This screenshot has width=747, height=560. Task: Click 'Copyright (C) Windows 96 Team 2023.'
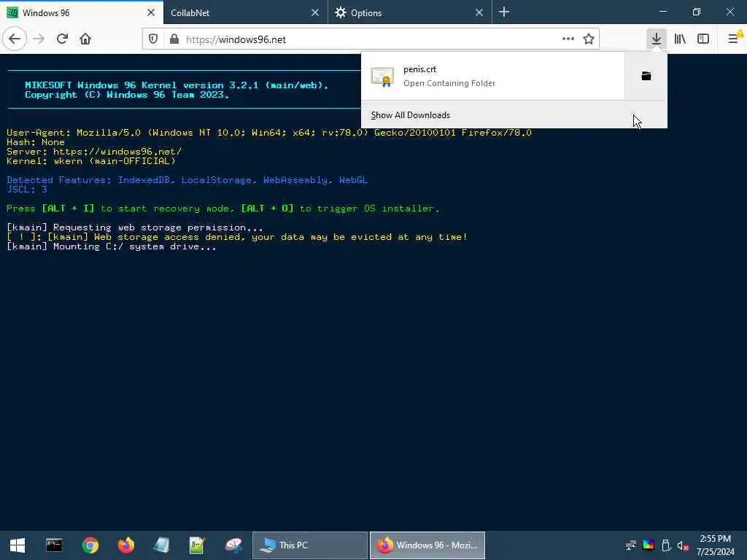click(x=127, y=95)
